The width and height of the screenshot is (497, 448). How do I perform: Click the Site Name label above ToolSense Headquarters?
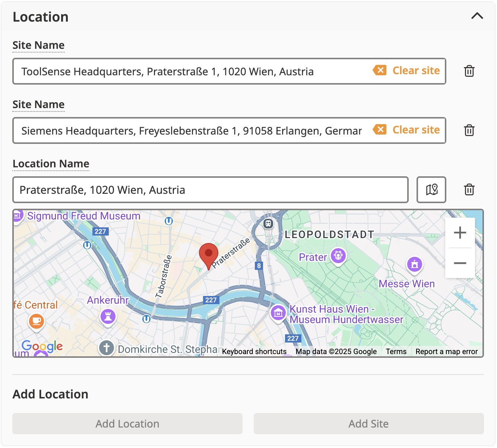(39, 45)
